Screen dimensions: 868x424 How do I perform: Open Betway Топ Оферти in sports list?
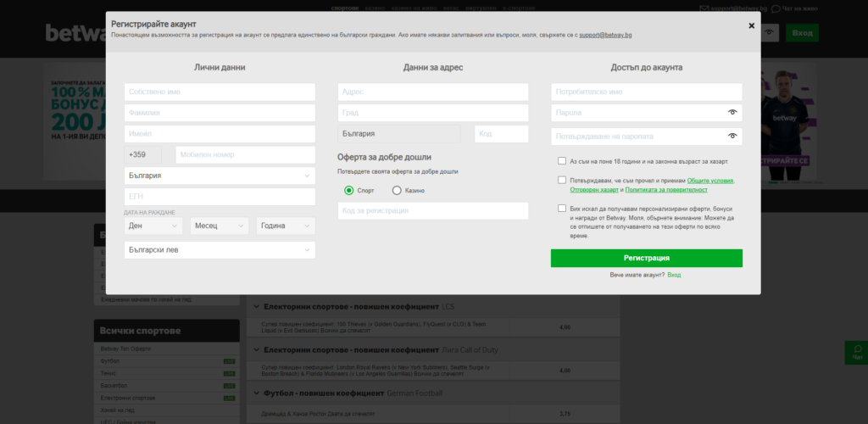[125, 349]
